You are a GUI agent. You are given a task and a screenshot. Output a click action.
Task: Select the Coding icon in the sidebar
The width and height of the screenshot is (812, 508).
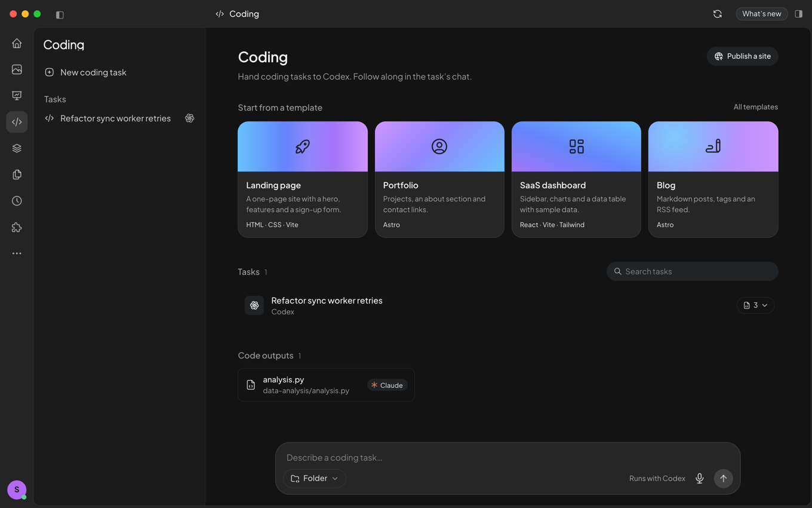click(17, 122)
